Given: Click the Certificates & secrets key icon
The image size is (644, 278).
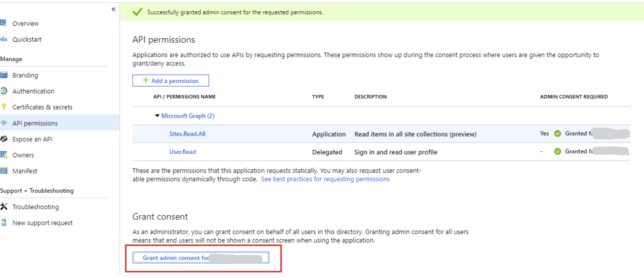Looking at the screenshot, I should coord(4,107).
